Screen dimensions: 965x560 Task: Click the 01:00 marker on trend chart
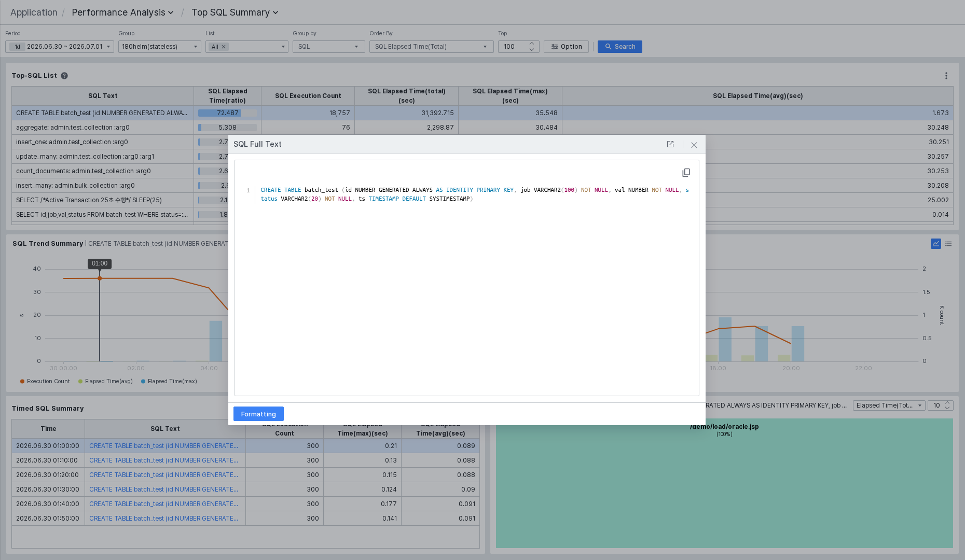(100, 278)
